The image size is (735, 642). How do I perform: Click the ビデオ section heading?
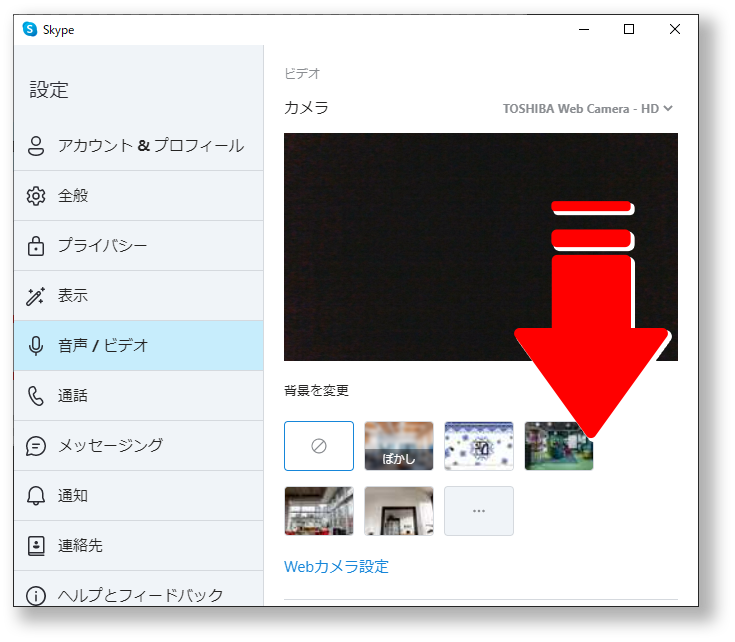[x=302, y=74]
